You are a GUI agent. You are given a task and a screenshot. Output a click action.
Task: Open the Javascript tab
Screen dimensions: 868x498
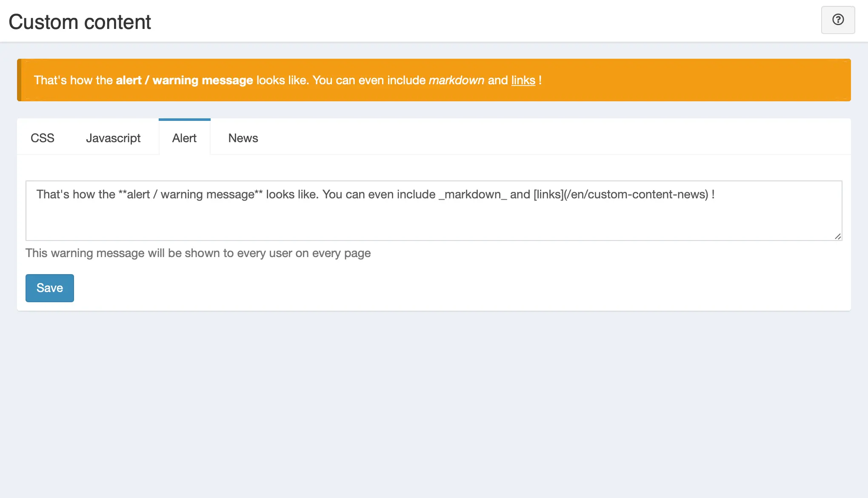pos(113,138)
